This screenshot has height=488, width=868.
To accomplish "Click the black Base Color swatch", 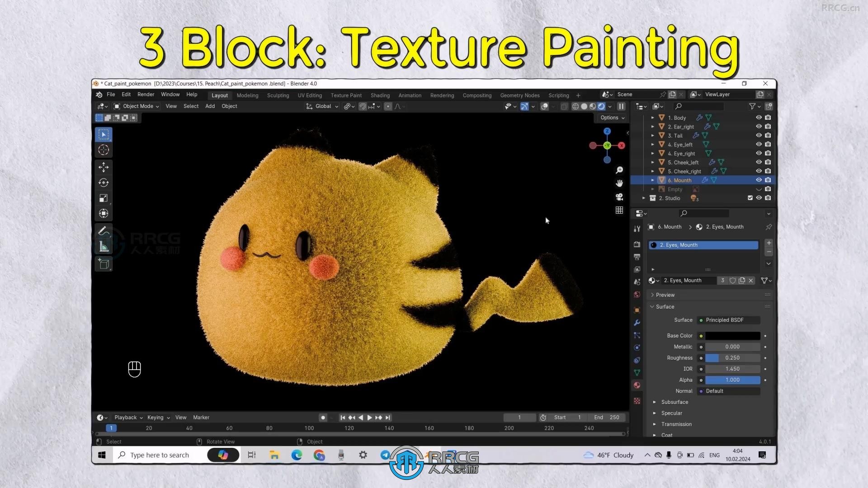I will point(732,336).
